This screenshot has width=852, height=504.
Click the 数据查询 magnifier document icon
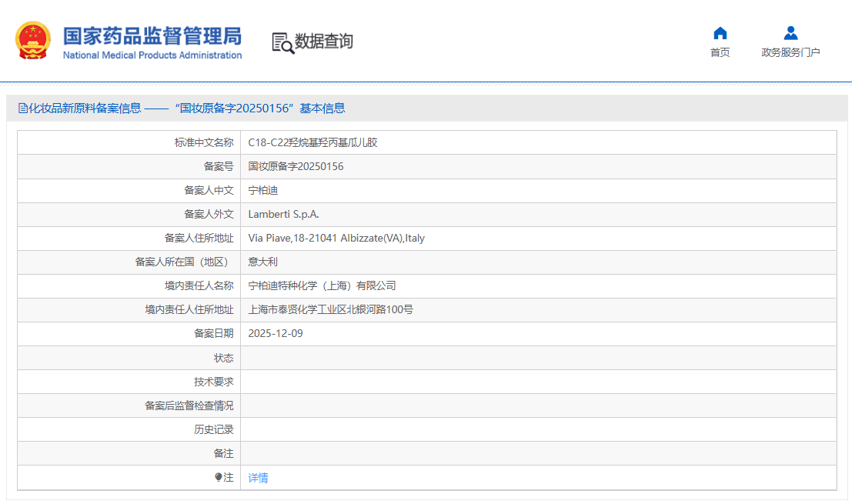(282, 42)
